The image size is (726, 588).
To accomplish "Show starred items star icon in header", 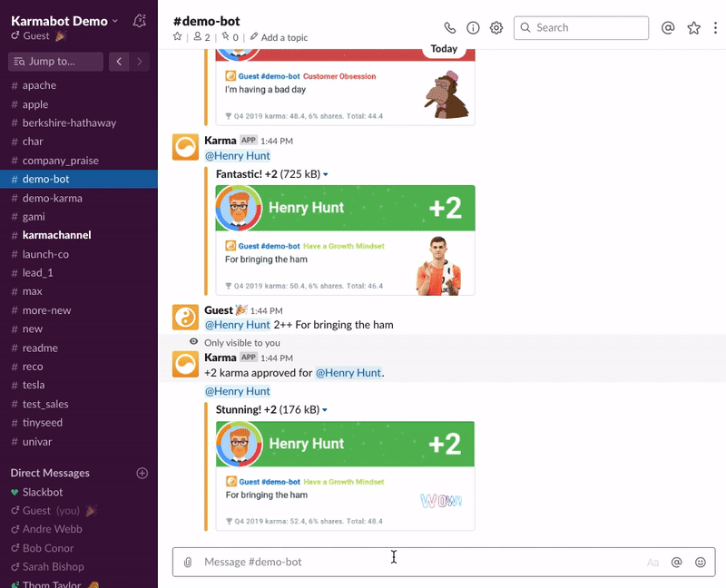I will (x=693, y=28).
